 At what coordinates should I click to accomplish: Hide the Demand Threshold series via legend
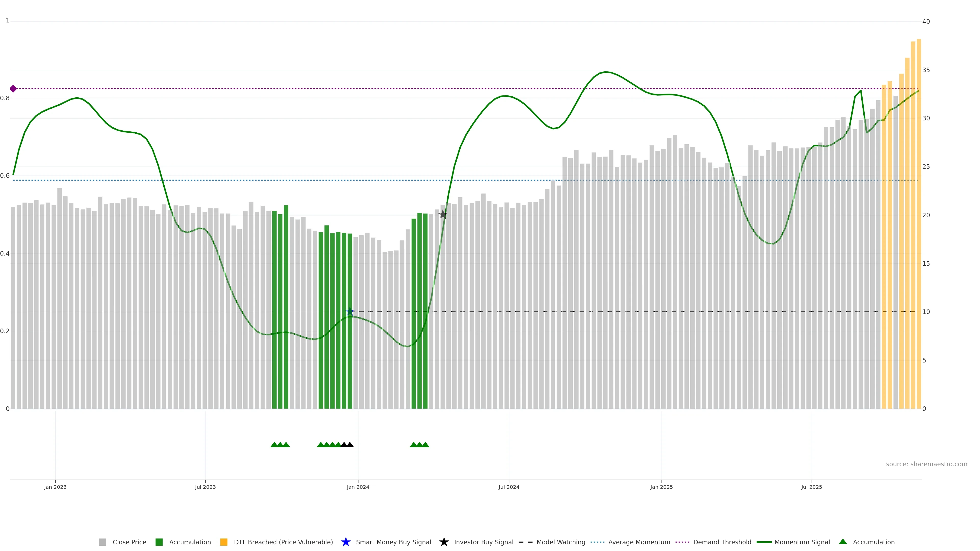click(x=722, y=542)
